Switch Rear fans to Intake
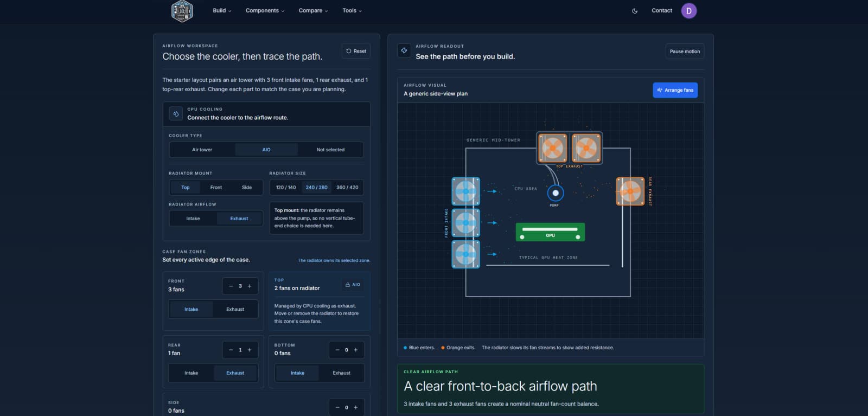The image size is (868, 416). tap(191, 373)
